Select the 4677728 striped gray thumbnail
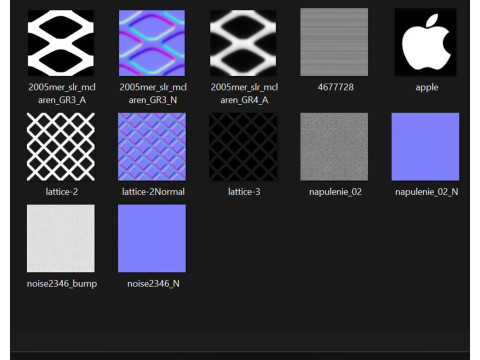Viewport: 480px width, 360px height. (334, 42)
